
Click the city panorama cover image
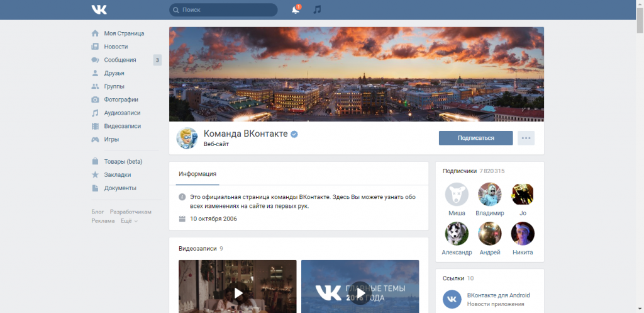tap(357, 74)
